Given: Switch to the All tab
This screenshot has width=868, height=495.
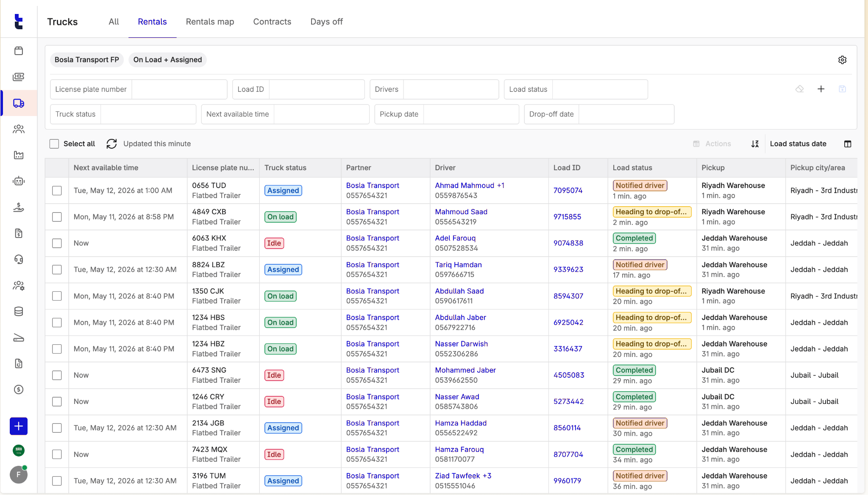Looking at the screenshot, I should (x=114, y=22).
